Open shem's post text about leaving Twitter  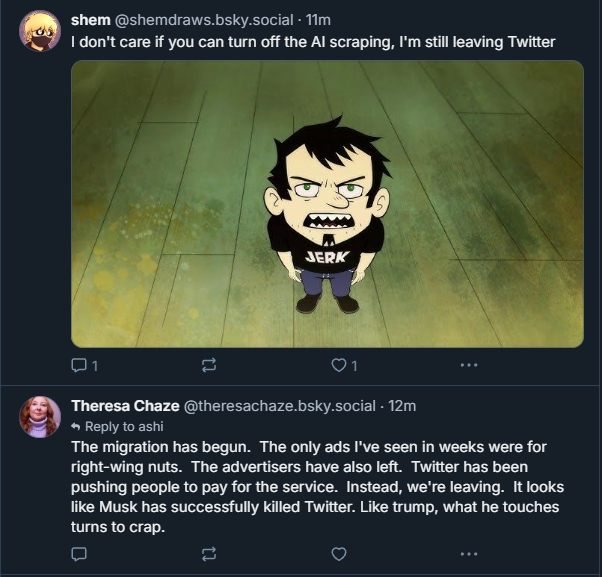click(312, 42)
